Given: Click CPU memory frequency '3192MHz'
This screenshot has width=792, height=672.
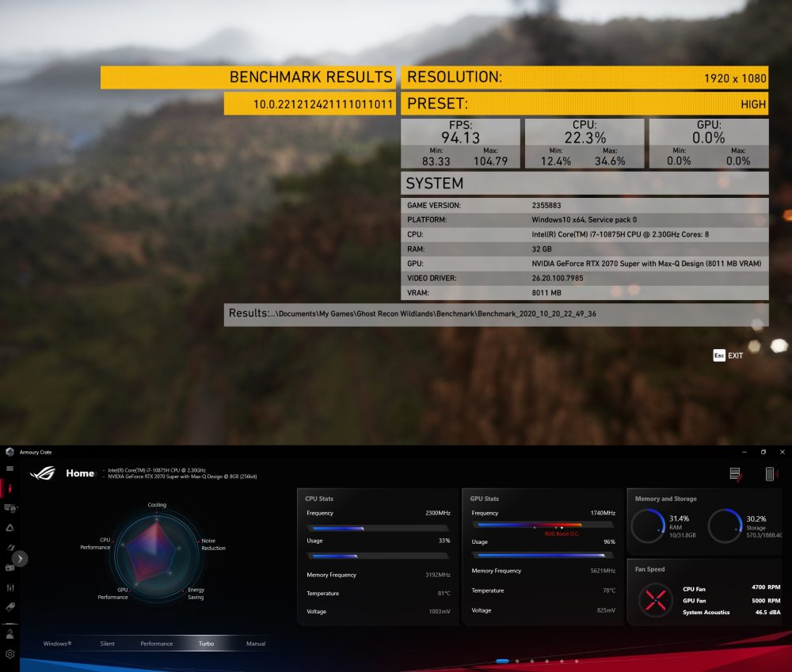Looking at the screenshot, I should pyautogui.click(x=437, y=575).
